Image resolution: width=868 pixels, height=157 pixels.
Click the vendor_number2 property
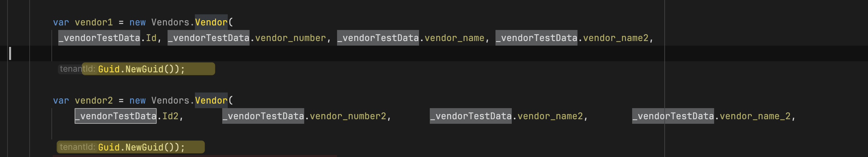pyautogui.click(x=348, y=116)
